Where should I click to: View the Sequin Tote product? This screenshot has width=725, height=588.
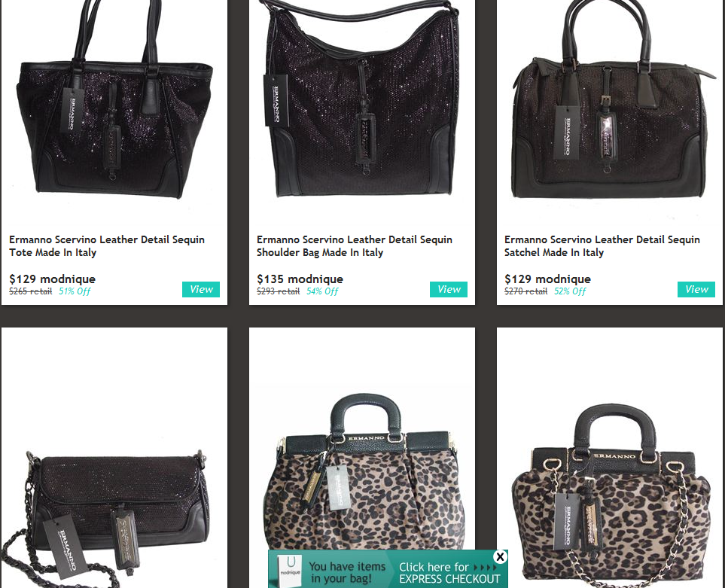pyautogui.click(x=201, y=289)
